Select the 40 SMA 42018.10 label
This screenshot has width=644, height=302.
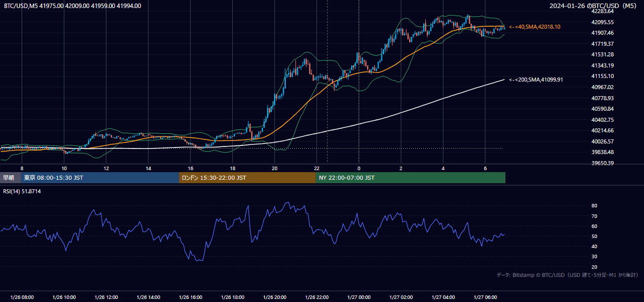pyautogui.click(x=535, y=27)
